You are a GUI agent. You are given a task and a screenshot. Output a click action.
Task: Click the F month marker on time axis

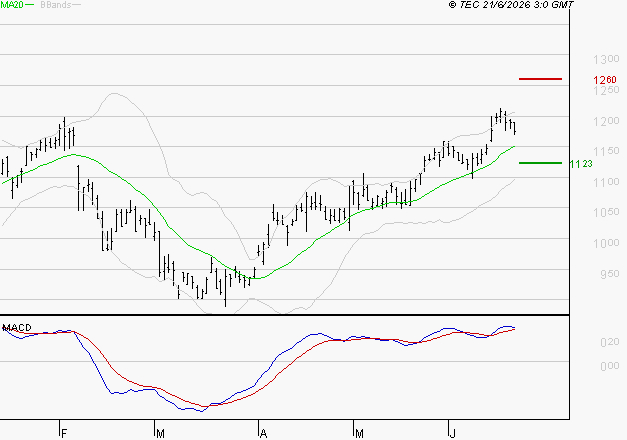(x=64, y=434)
